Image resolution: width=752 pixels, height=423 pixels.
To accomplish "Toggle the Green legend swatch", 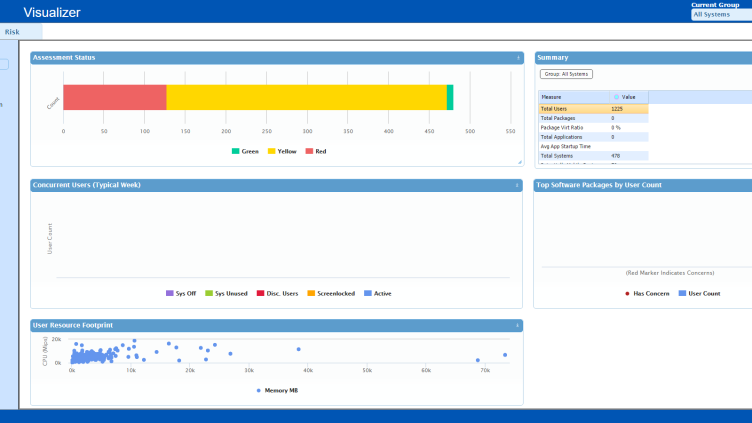I will 235,151.
